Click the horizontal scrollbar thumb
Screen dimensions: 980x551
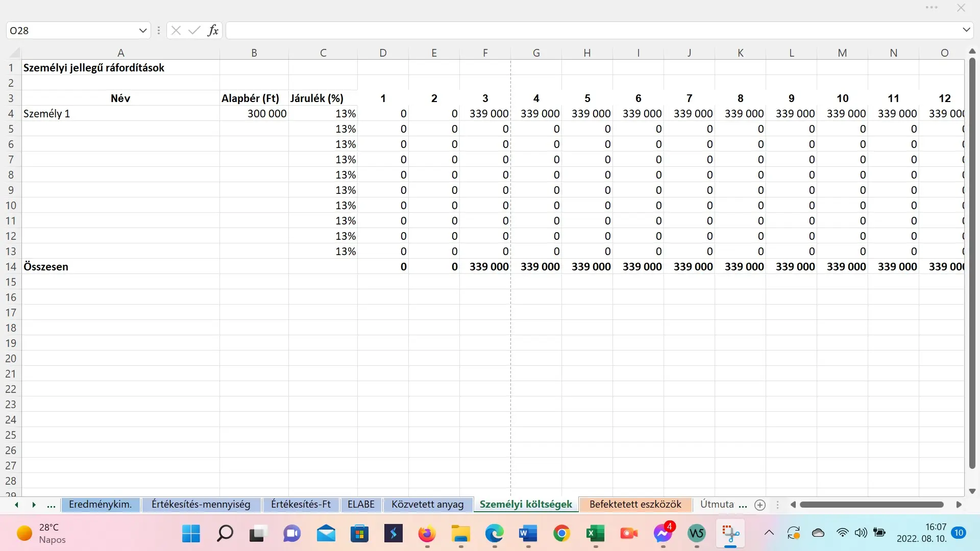(x=871, y=505)
